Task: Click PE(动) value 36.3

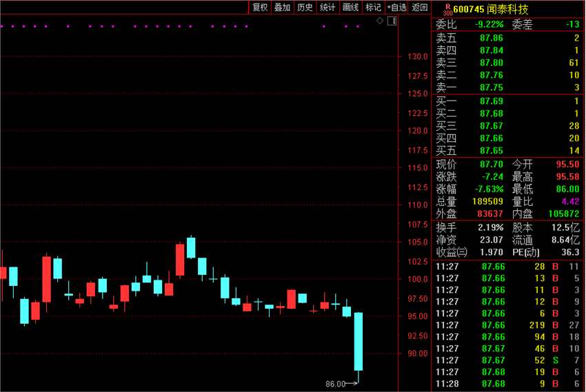Action: (570, 252)
